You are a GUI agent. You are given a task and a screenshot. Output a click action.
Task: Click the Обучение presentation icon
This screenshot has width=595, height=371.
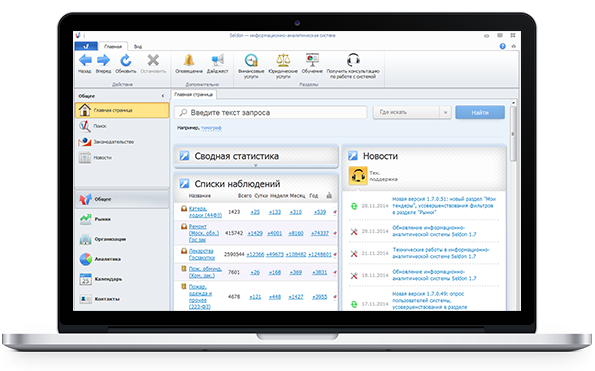pos(312,60)
